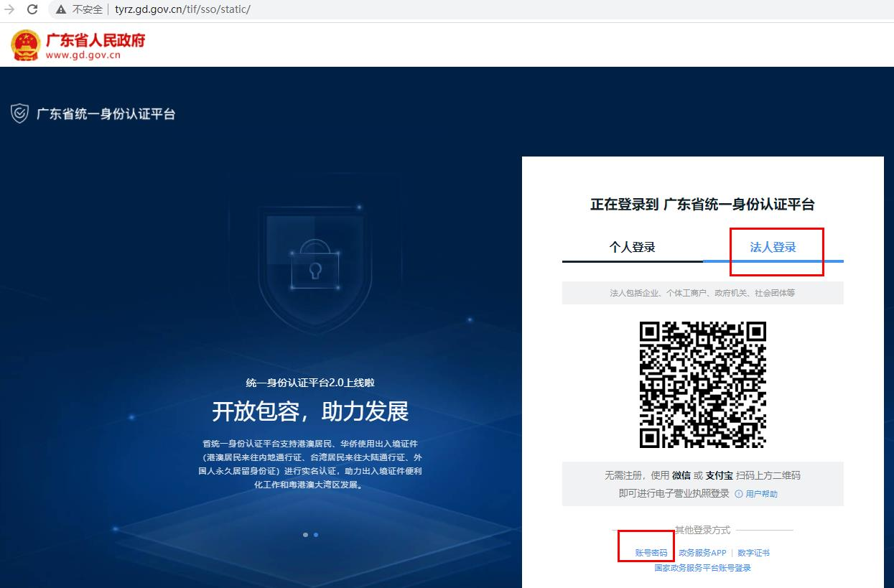Switch to the 法人登录 tab

coord(773,247)
